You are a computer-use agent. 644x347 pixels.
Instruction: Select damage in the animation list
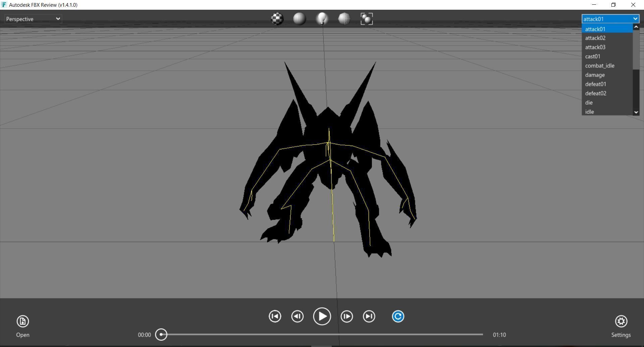pyautogui.click(x=607, y=75)
